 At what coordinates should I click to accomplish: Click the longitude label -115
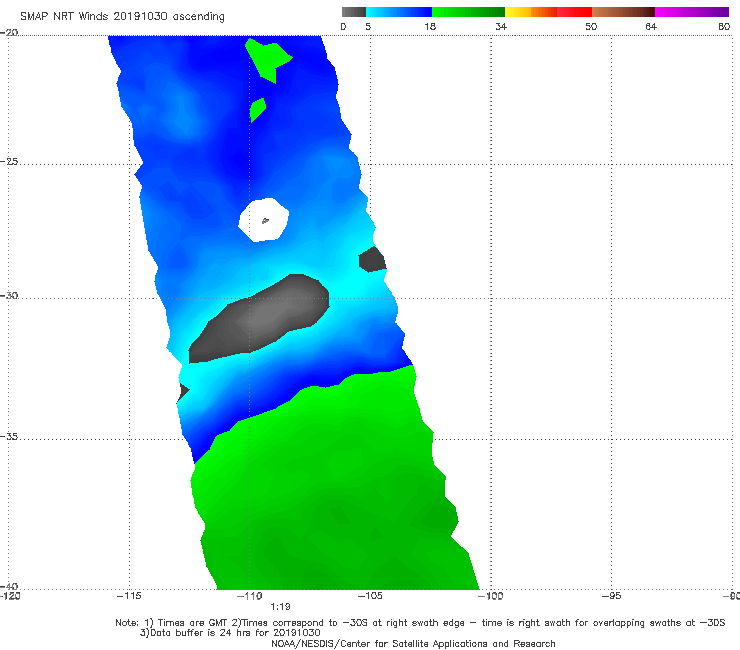(129, 596)
